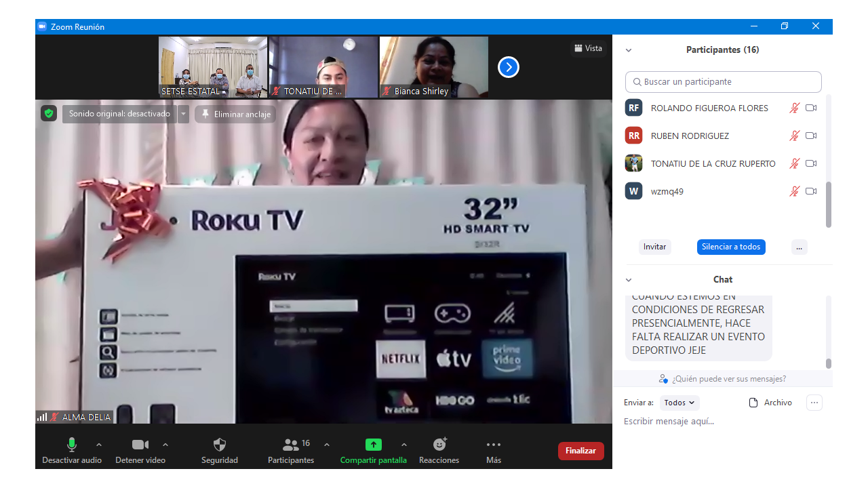This screenshot has height=488, width=868.
Task: Select Bianca Shirley video thumbnail
Action: pos(434,67)
